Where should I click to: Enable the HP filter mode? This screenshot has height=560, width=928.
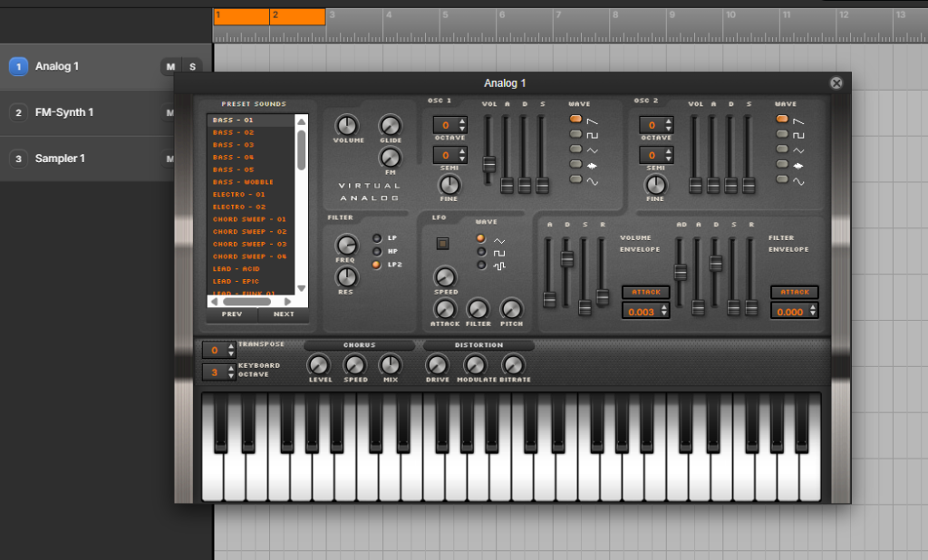[376, 251]
